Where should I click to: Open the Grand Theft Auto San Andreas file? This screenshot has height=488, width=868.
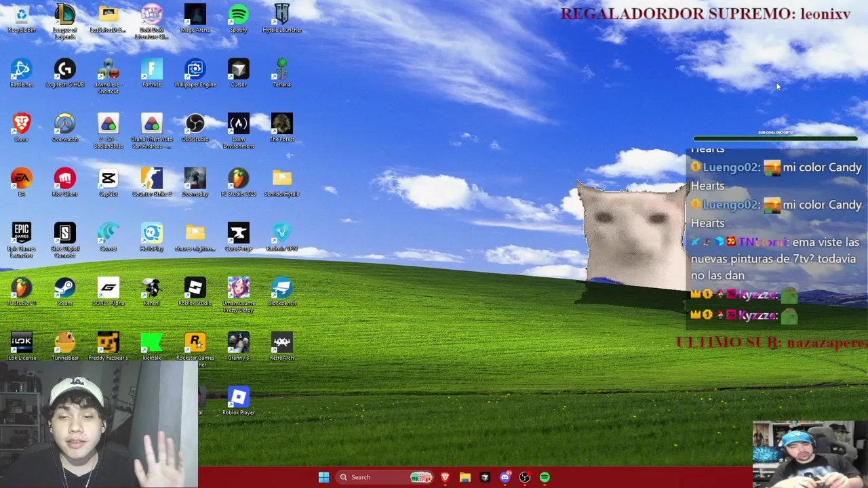[x=152, y=131]
